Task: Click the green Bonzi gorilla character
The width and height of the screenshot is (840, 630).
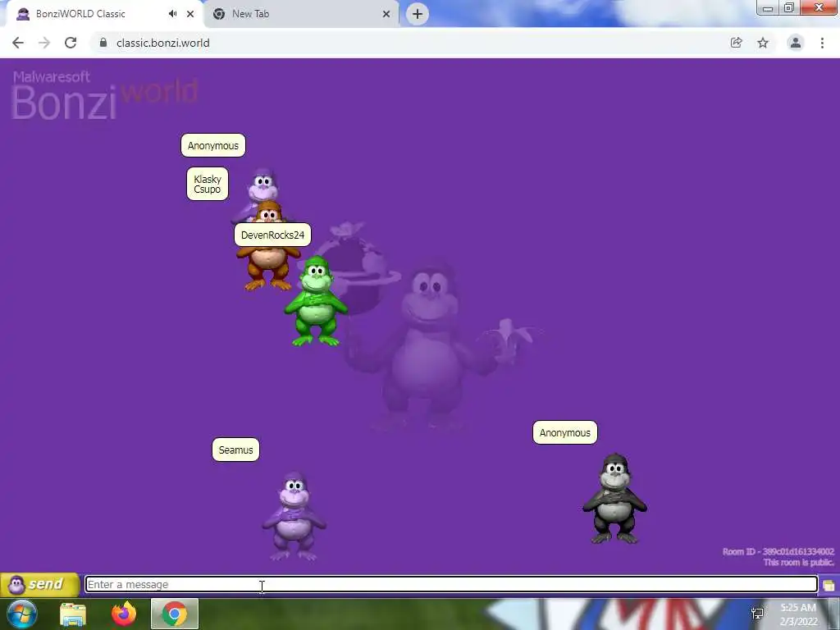Action: [316, 301]
